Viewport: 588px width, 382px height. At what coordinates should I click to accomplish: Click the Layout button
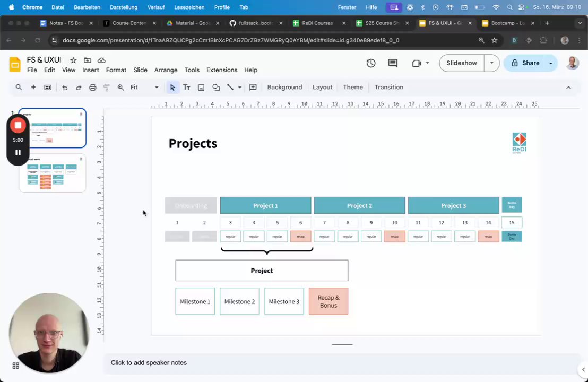[x=323, y=88]
